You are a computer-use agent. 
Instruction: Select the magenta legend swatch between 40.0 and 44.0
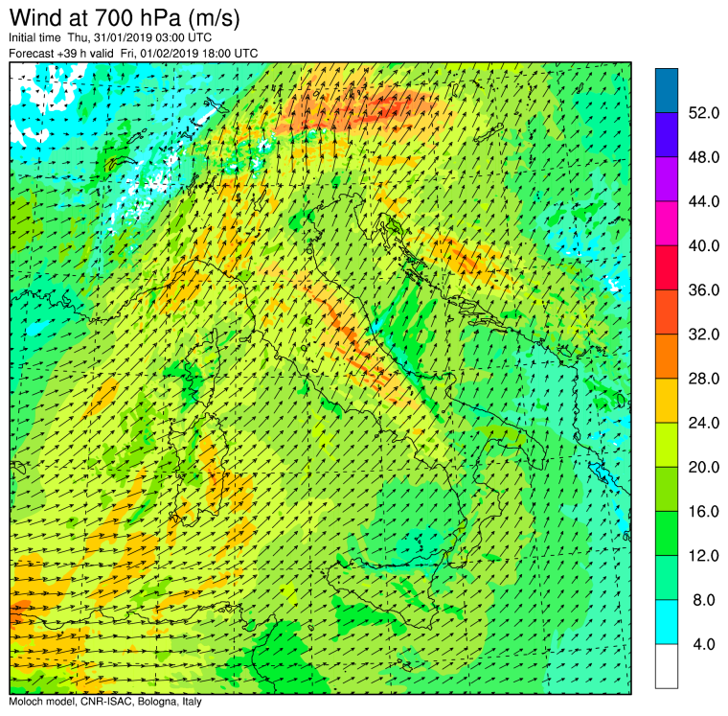click(667, 223)
